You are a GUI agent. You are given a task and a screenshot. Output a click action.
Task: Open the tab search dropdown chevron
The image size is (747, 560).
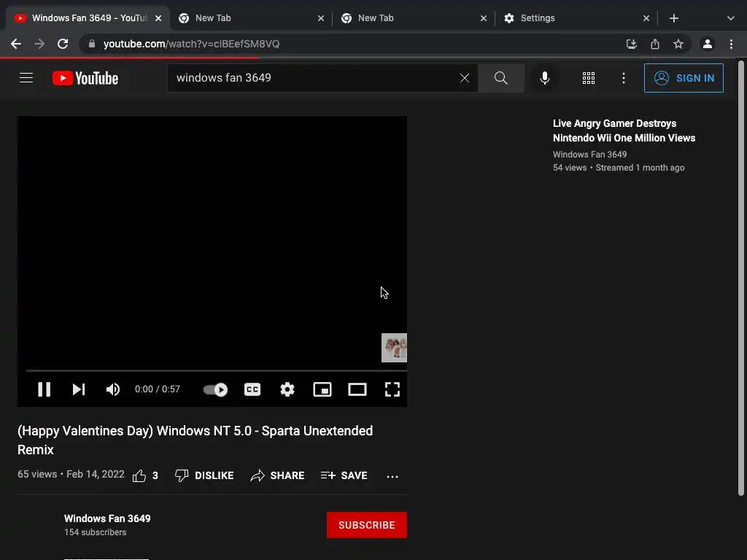[x=731, y=18]
